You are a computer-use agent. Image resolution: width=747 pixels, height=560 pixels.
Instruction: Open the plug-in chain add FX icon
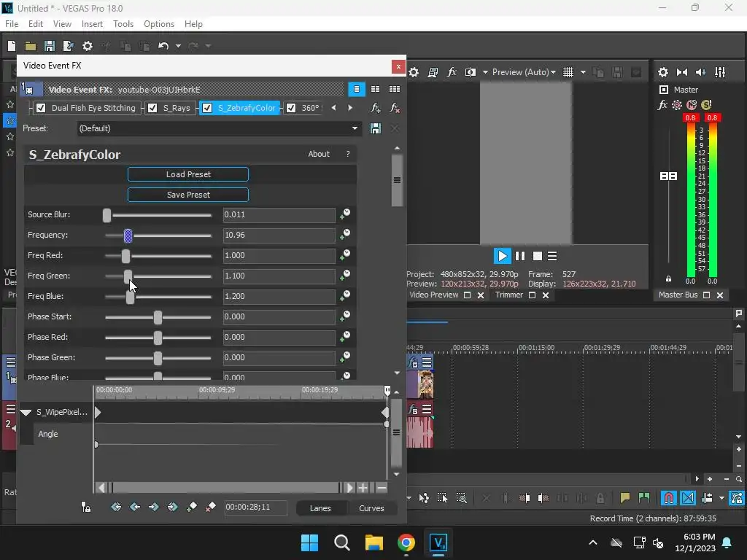pyautogui.click(x=376, y=108)
